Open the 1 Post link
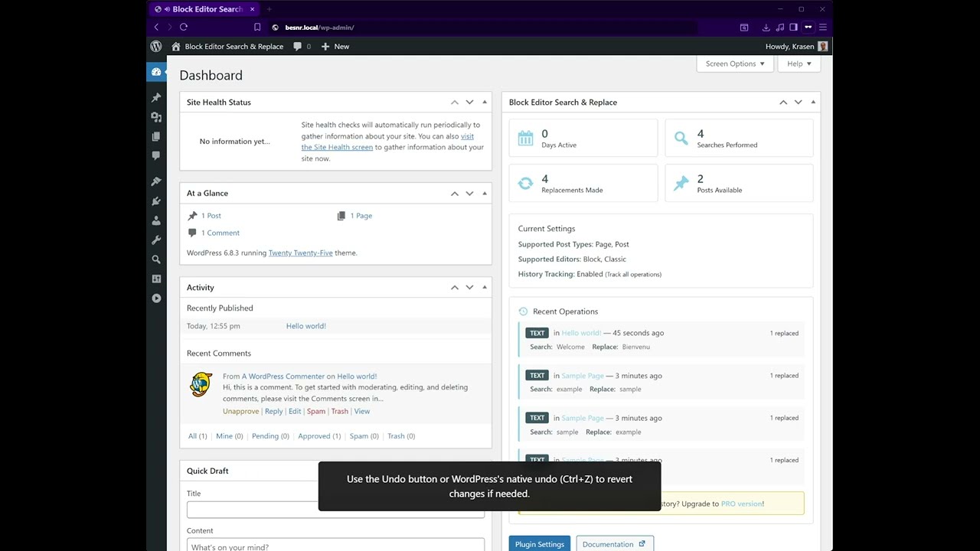The image size is (980, 551). (211, 216)
